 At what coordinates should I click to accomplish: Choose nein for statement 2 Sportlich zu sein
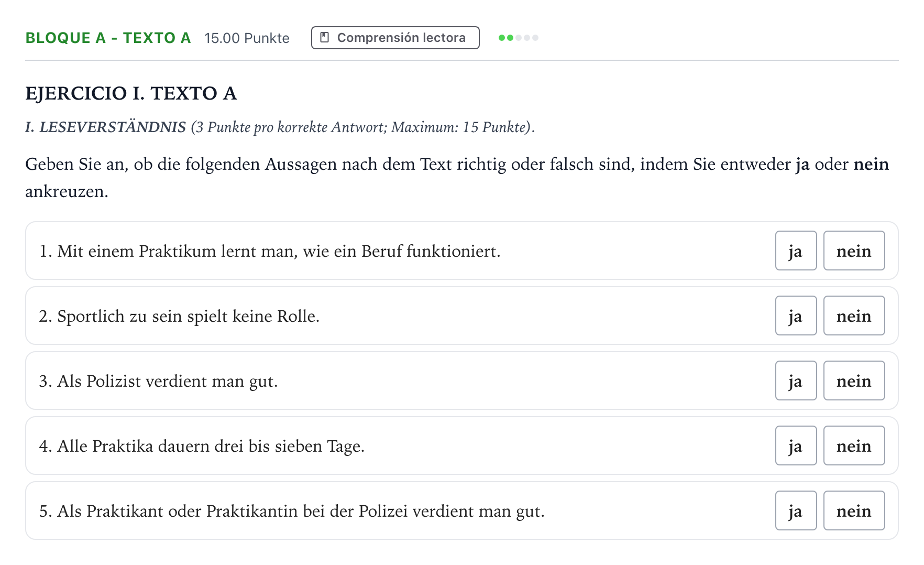(x=854, y=316)
